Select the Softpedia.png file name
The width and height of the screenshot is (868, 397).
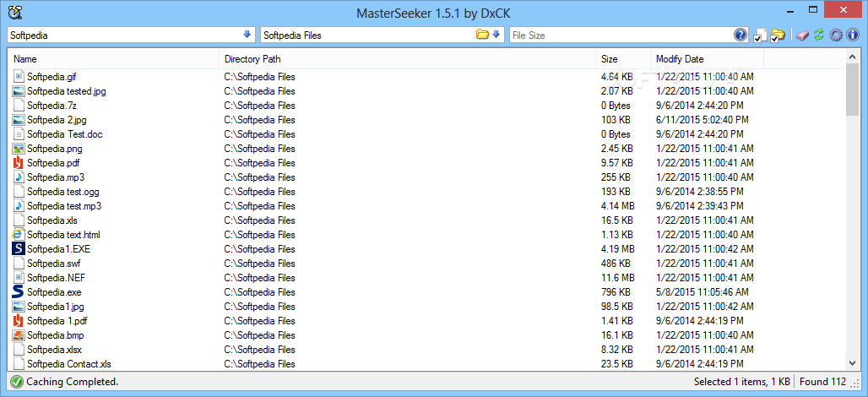coord(55,149)
